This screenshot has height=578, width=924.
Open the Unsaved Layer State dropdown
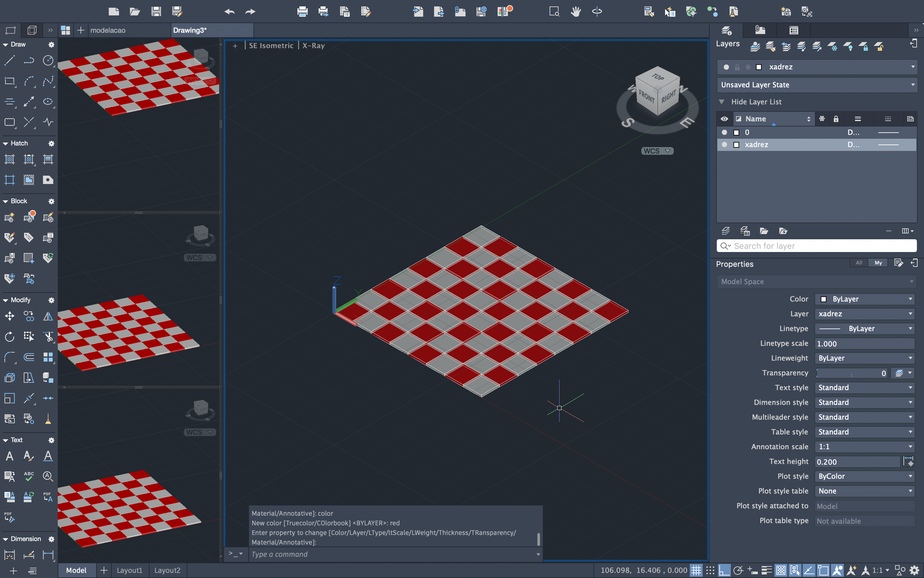[x=817, y=85]
